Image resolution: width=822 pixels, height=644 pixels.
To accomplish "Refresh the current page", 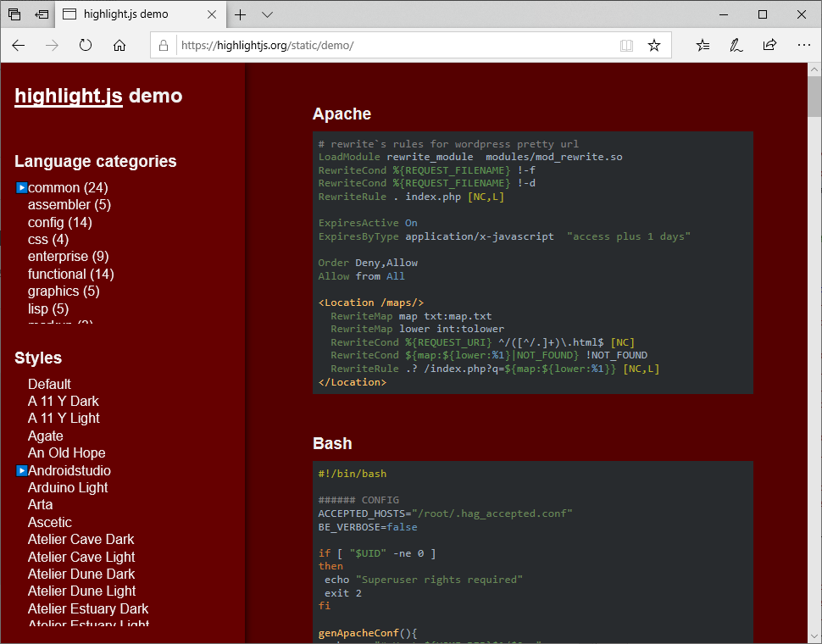I will tap(86, 46).
